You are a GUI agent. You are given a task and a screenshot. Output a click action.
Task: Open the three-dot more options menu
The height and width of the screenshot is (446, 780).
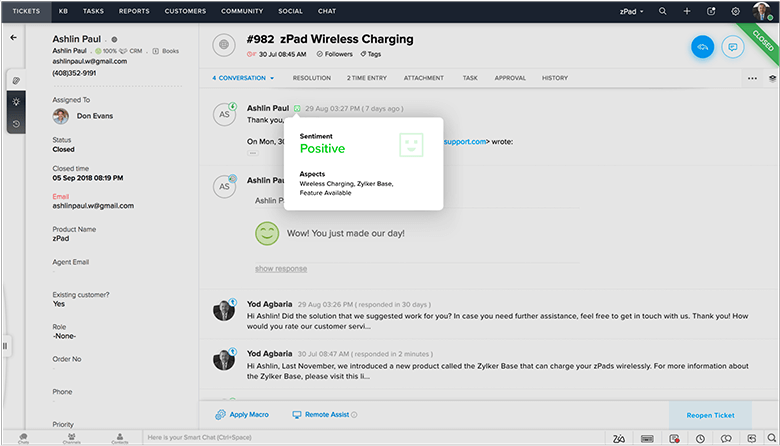[x=752, y=78]
